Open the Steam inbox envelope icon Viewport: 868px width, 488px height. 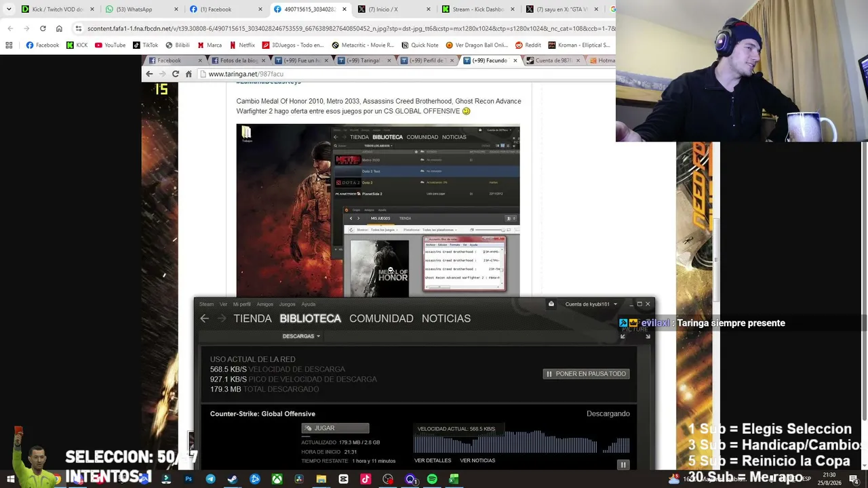(551, 304)
